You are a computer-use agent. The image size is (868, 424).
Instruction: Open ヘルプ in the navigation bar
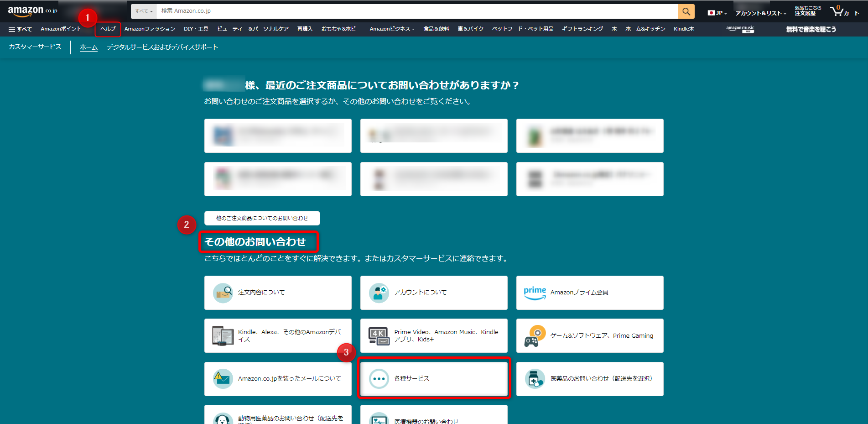tap(108, 29)
